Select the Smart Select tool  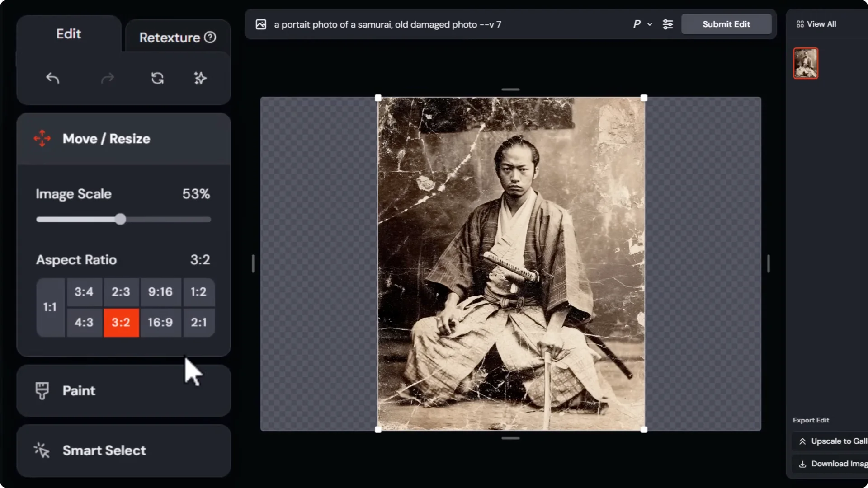click(104, 450)
